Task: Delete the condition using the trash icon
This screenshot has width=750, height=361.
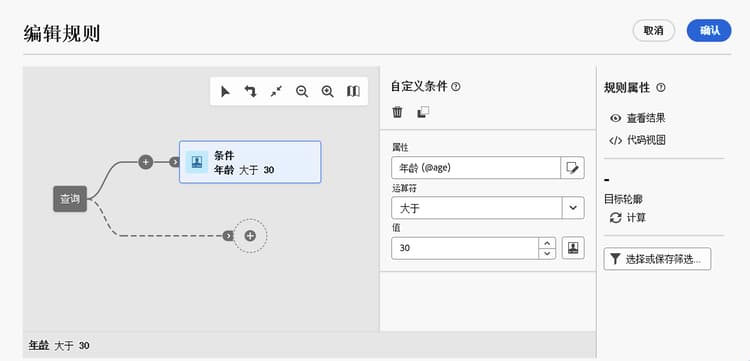Action: point(397,112)
